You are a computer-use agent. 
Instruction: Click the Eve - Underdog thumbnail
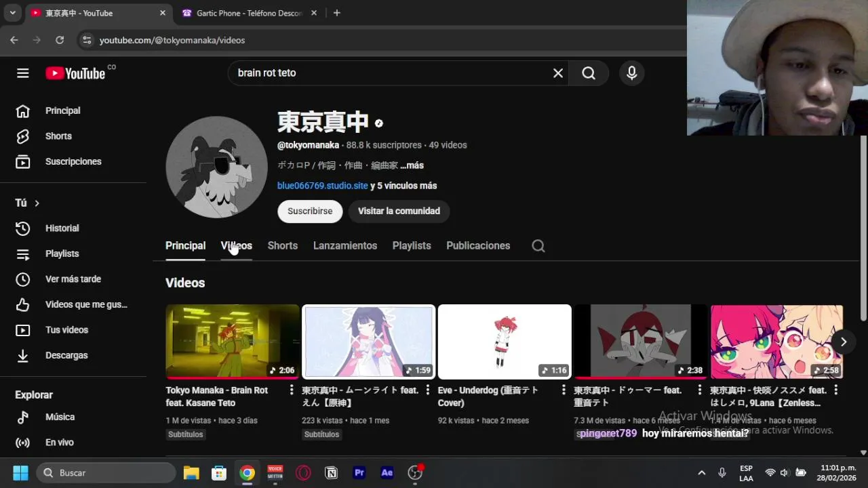pyautogui.click(x=505, y=342)
